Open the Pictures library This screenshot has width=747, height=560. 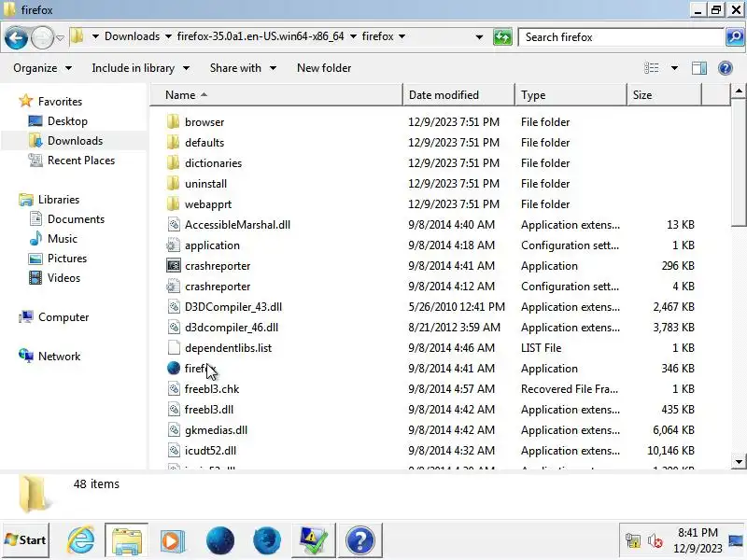point(67,259)
